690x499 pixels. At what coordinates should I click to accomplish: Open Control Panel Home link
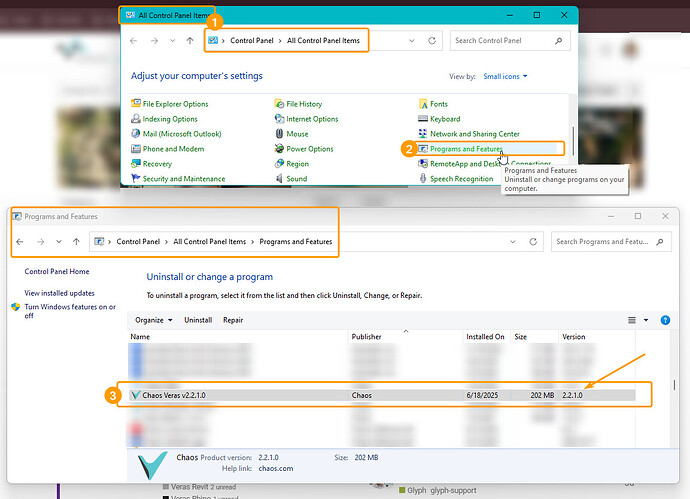pyautogui.click(x=57, y=272)
